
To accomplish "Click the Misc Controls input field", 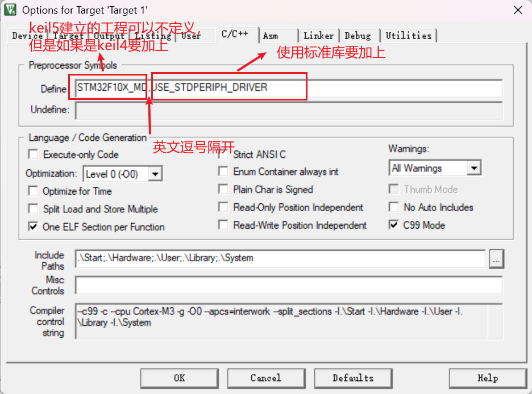I will coord(289,285).
